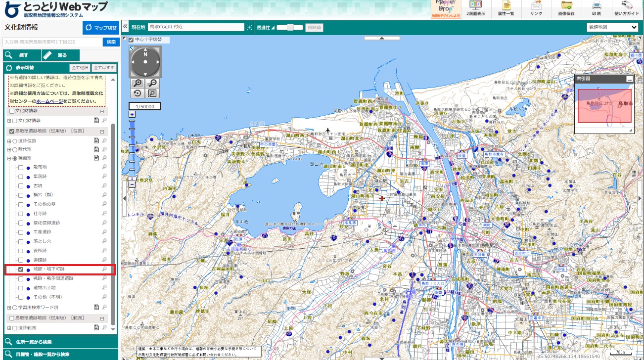Viewport: 644px width, 360px height.
Task: Click the address search input field
Action: pyautogui.click(x=53, y=42)
